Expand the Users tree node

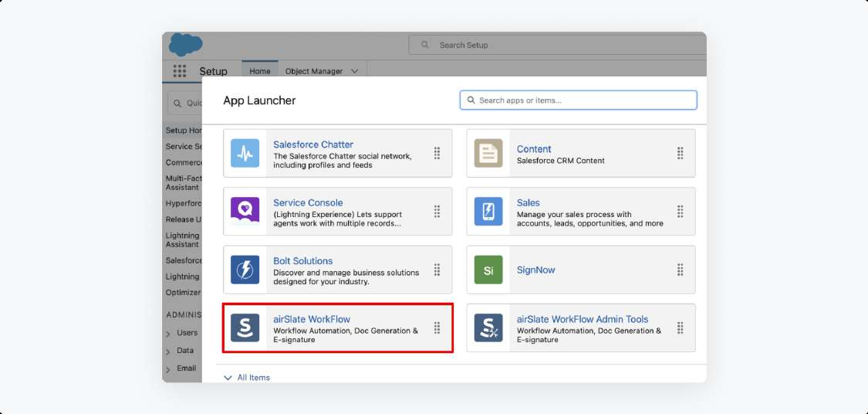point(168,334)
